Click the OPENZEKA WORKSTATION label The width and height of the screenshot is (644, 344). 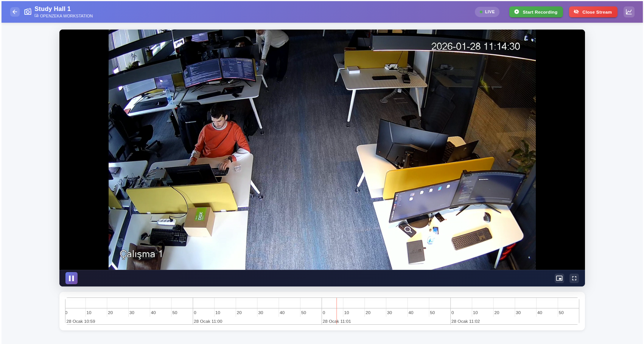coord(66,16)
